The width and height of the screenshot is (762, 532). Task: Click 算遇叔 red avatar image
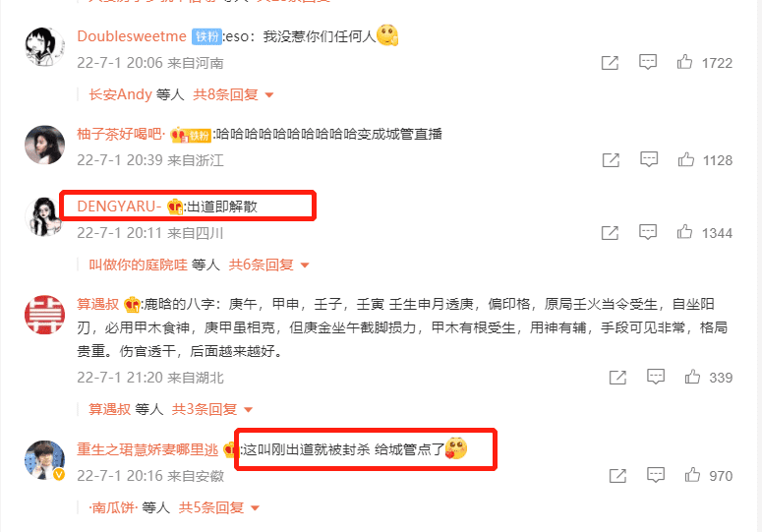44,315
